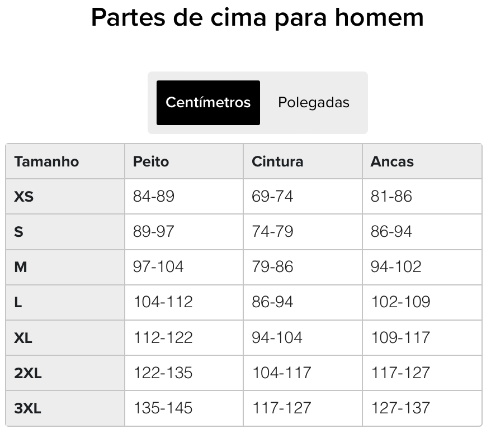Viewport: 491px width, 448px height.
Task: Switch units to Polegadas
Action: pos(313,103)
